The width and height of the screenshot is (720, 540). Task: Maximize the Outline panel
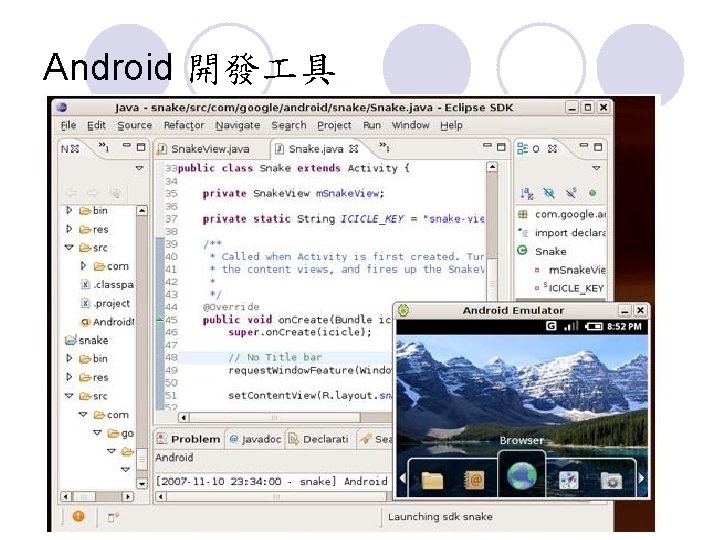click(598, 147)
